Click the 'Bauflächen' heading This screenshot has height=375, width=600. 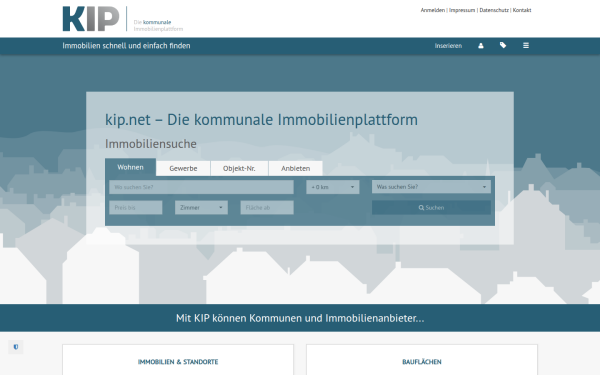point(422,362)
